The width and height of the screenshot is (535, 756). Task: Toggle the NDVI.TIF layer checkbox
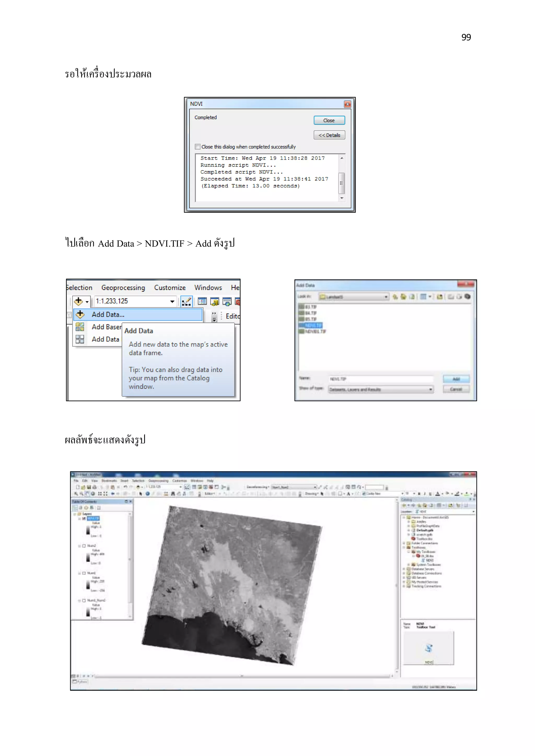pos(84,518)
